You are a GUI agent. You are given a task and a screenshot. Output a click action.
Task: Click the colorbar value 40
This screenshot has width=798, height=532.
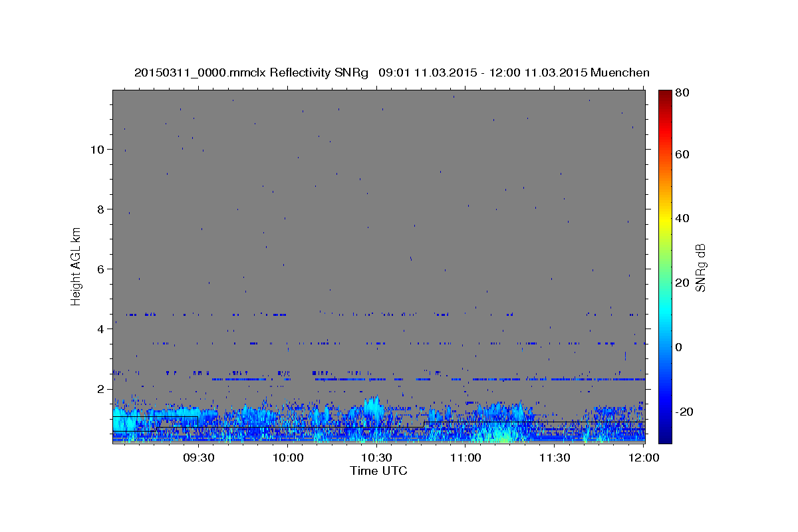point(684,218)
